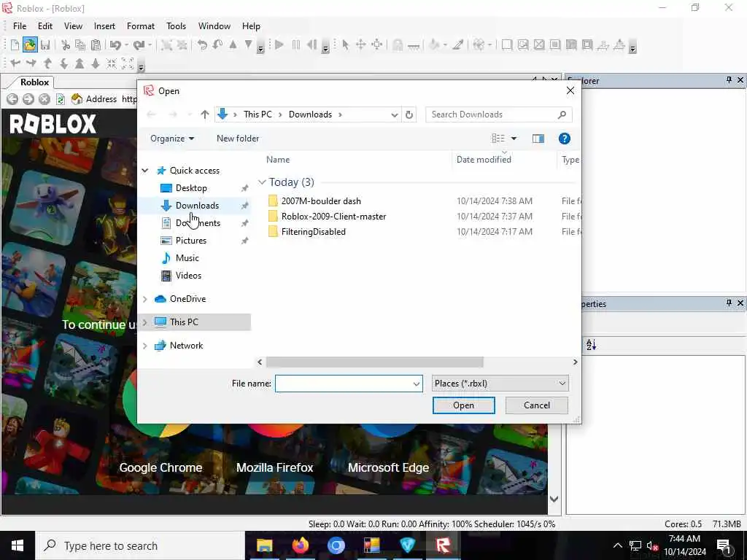Select the Roblox-2009-Client-master folder
This screenshot has height=560, width=747.
point(333,217)
